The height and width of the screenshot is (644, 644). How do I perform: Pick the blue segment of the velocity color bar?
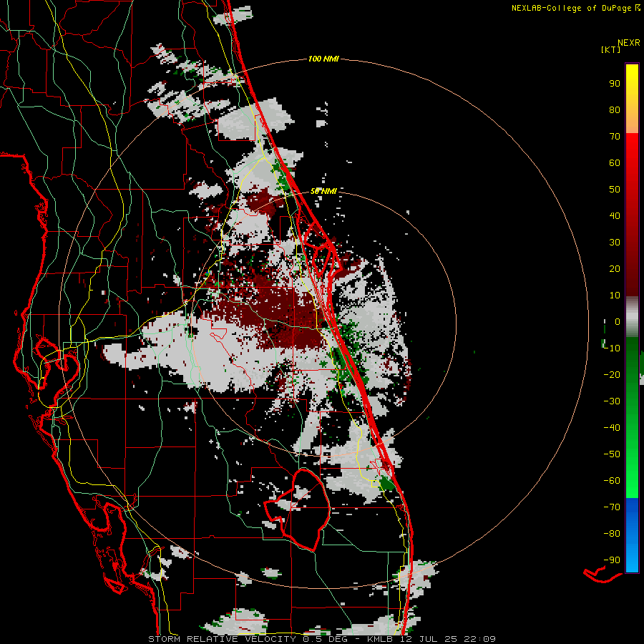pos(632,535)
